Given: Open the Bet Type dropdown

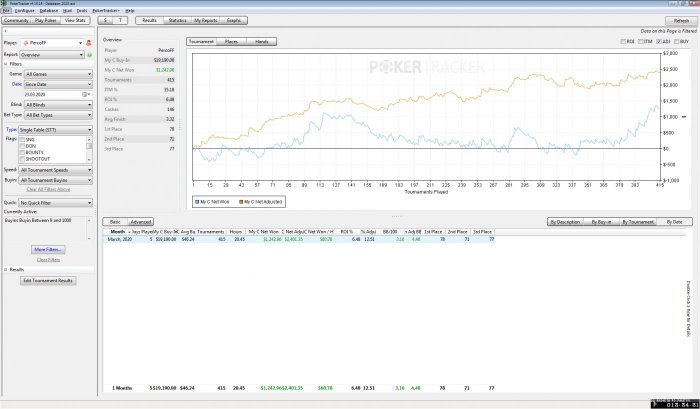Looking at the screenshot, I should pos(58,115).
